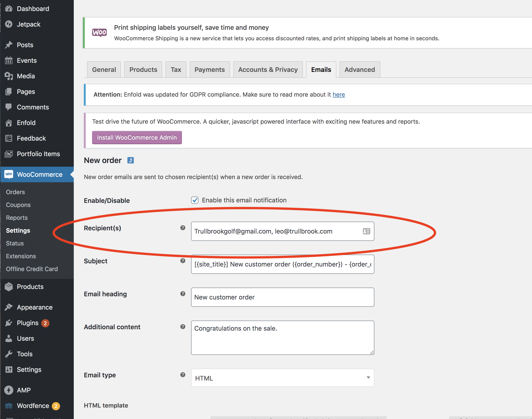Screen dimensions: 532x419
Task: Click the Email heading help tooltip icon
Action: [x=183, y=294]
